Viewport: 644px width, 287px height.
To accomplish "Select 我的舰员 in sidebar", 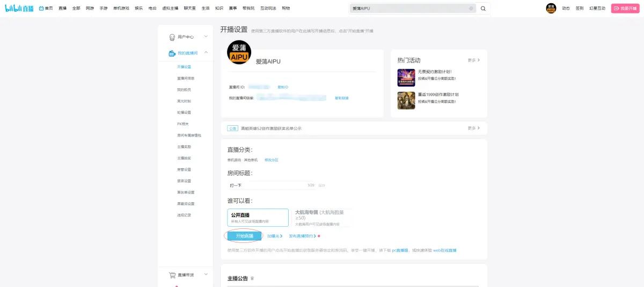I will point(184,90).
